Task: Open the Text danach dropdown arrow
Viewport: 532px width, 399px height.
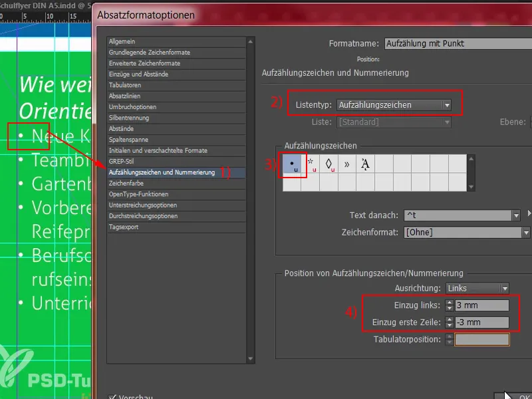Action: (516, 215)
